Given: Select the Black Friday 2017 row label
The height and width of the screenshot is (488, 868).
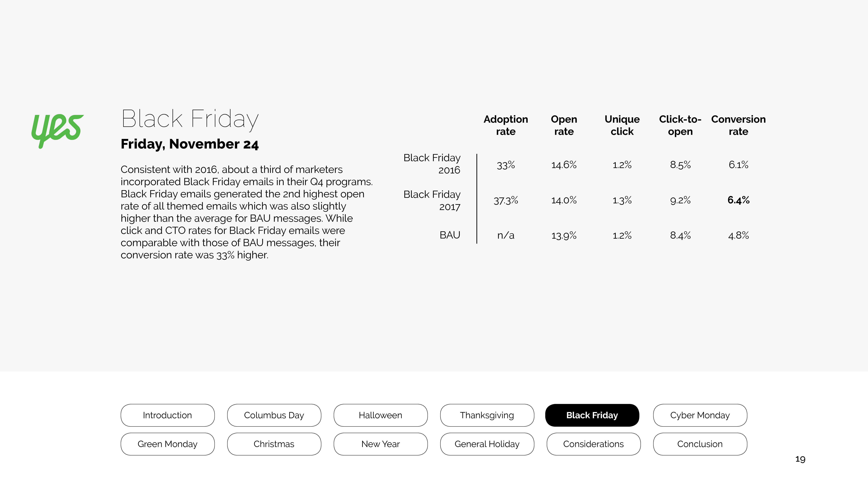Looking at the screenshot, I should pyautogui.click(x=432, y=200).
